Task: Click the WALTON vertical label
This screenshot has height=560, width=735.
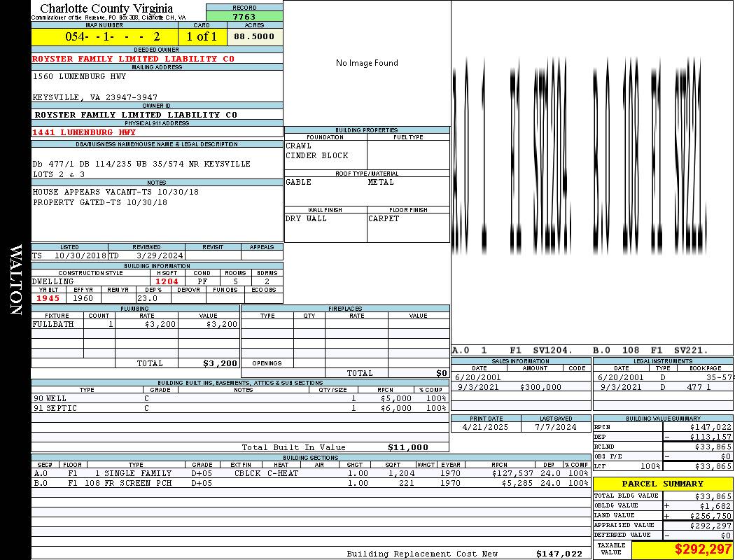Action: tap(15, 280)
